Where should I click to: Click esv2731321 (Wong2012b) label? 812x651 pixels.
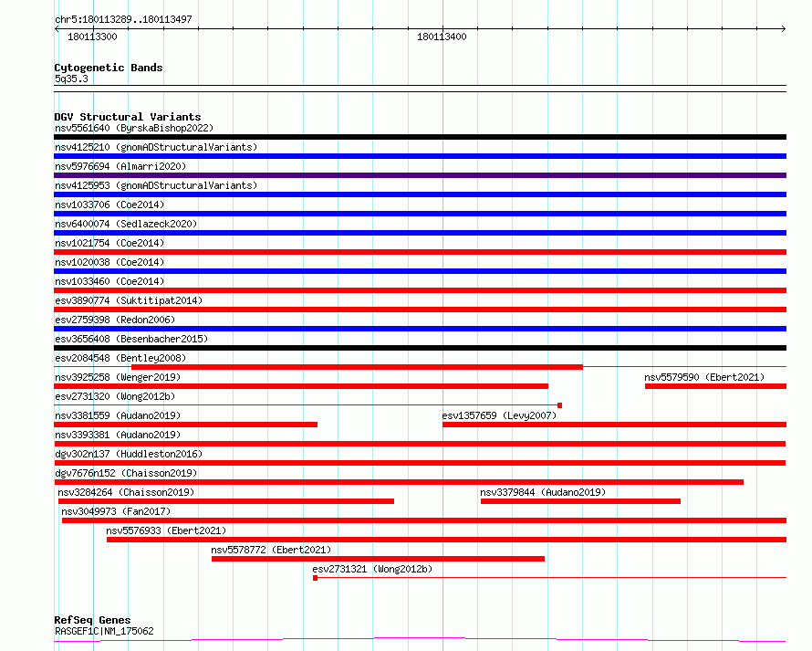point(372,569)
